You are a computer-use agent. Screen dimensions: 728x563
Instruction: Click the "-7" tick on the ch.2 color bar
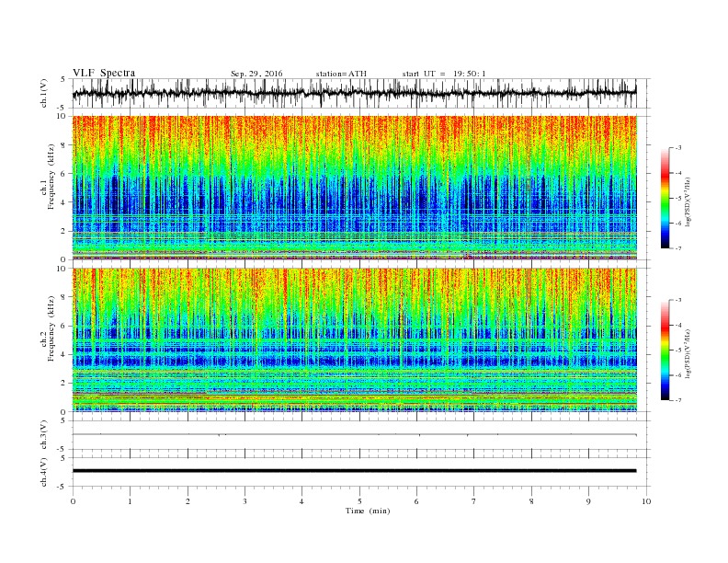(x=677, y=400)
